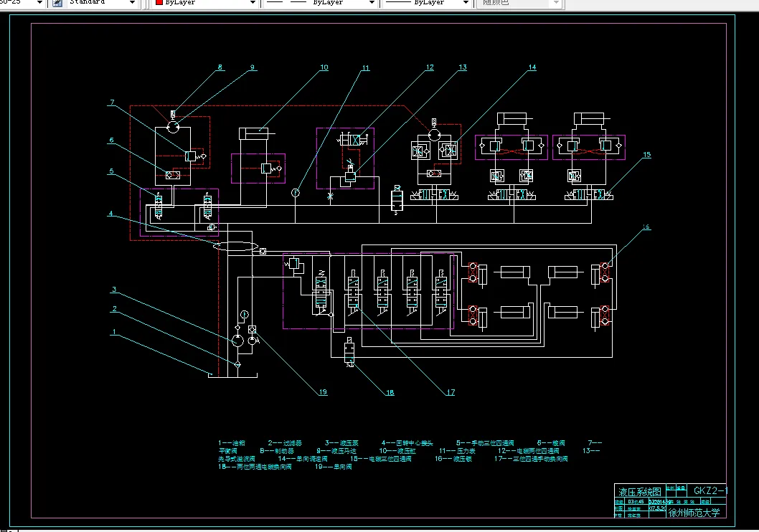Select callout number 18 label

pyautogui.click(x=390, y=392)
